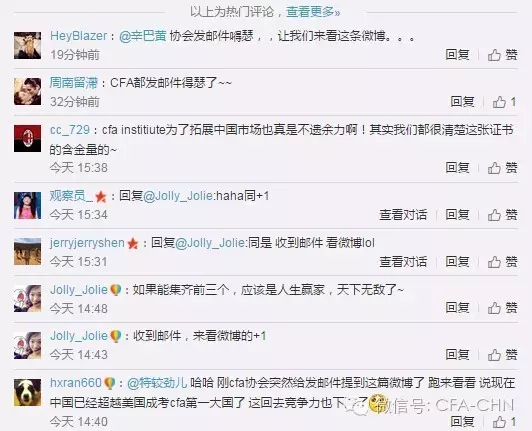Open 查看更多 link for more comments

click(x=313, y=12)
